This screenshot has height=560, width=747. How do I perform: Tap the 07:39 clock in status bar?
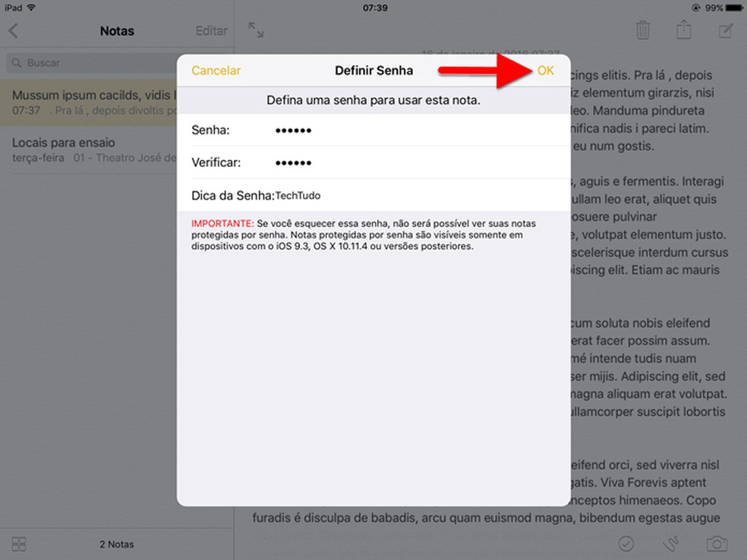click(x=375, y=8)
